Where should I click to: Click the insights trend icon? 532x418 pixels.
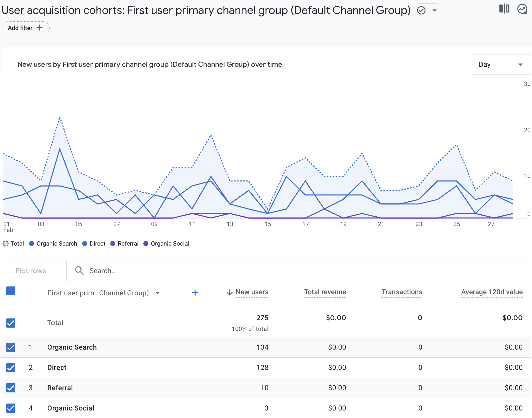point(522,9)
